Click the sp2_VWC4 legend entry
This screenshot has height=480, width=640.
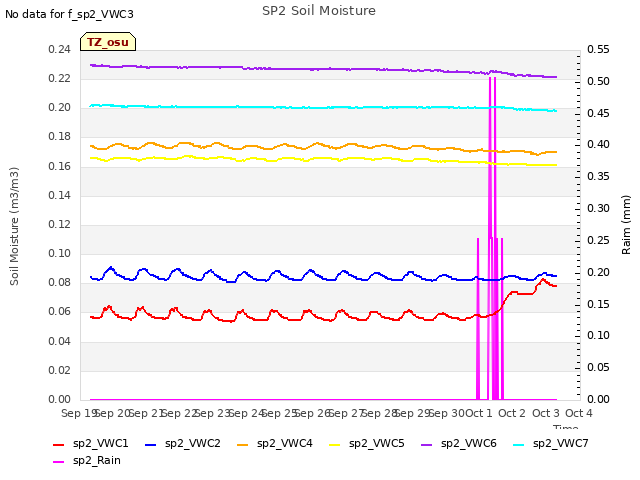tap(275, 444)
